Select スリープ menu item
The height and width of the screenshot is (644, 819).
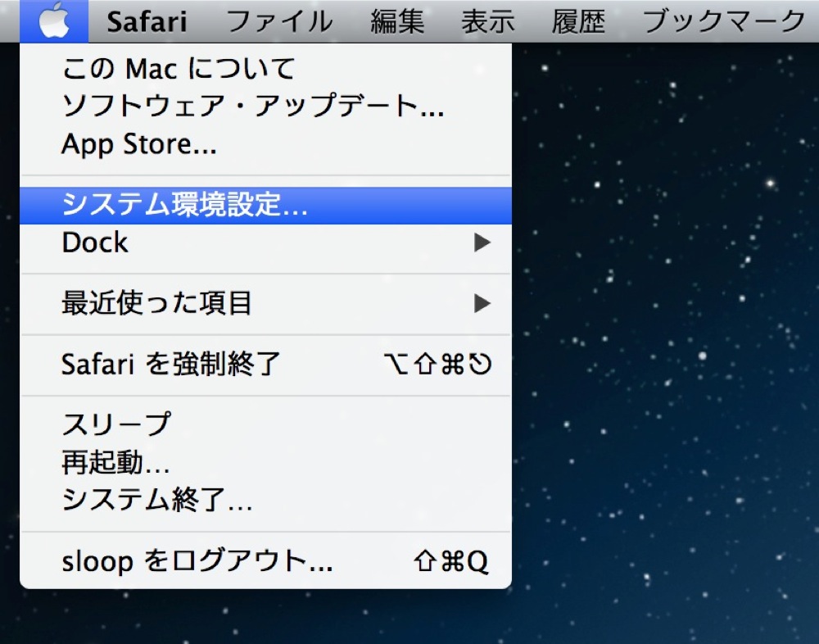pos(265,424)
